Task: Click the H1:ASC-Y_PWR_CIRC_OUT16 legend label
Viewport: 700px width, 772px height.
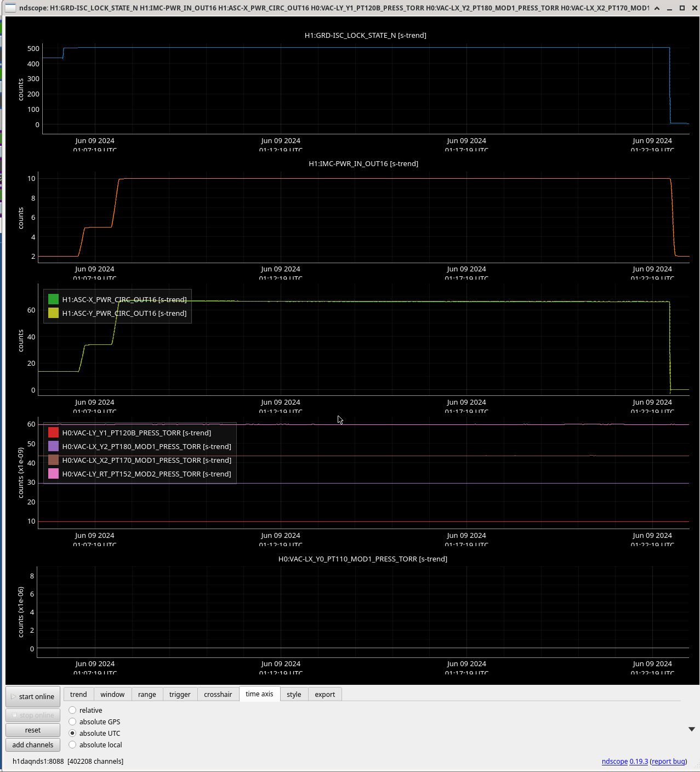Action: 124,313
